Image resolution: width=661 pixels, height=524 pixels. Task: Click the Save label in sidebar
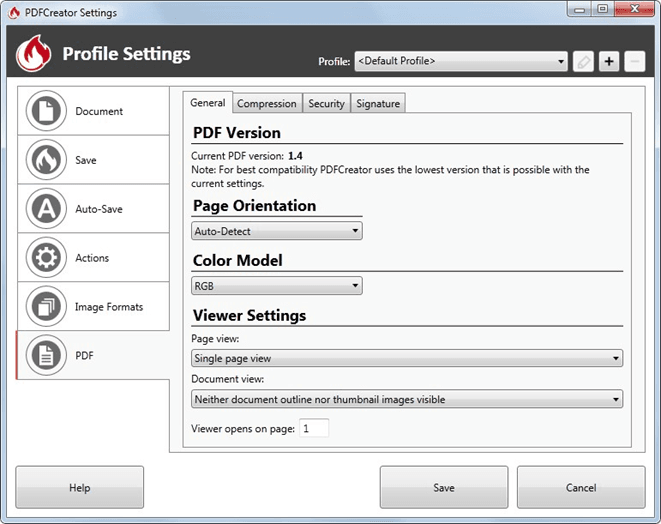[x=86, y=160]
